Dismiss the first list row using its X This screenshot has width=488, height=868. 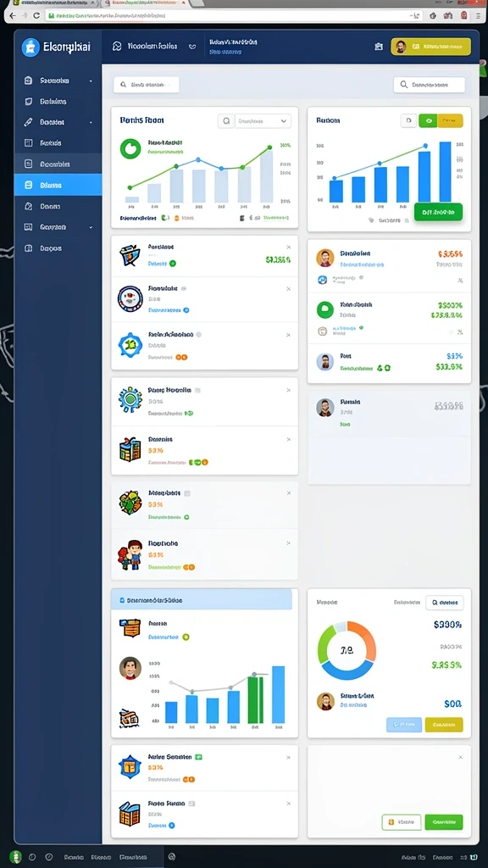(288, 248)
